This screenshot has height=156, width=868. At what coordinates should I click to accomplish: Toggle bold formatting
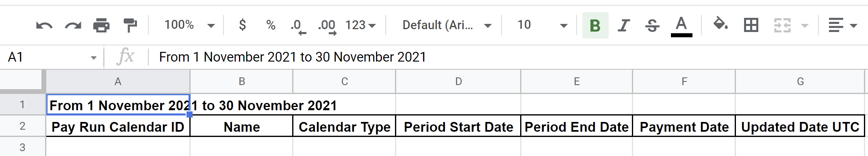coord(595,26)
